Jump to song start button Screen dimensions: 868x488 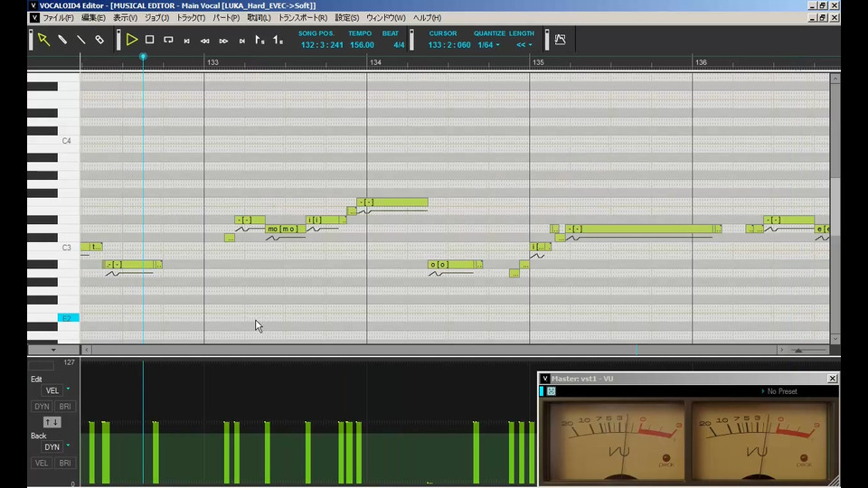coord(186,41)
